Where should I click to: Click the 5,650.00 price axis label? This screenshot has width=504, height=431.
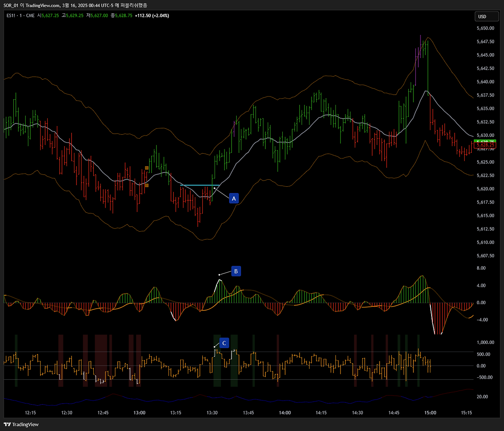485,28
